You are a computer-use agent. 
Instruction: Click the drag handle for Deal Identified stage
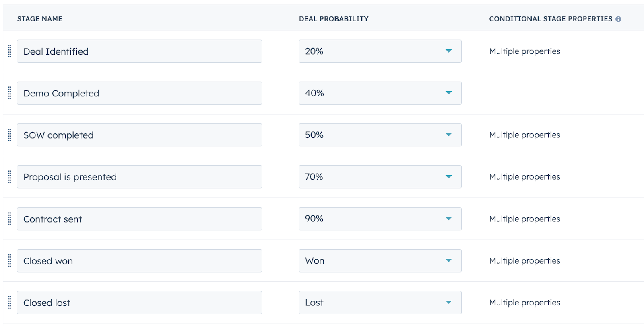coord(10,51)
